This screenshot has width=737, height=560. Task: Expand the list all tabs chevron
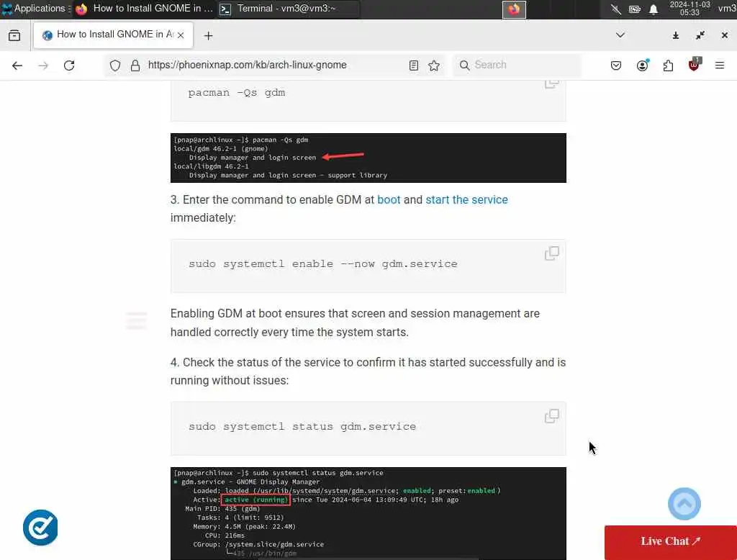coord(620,35)
